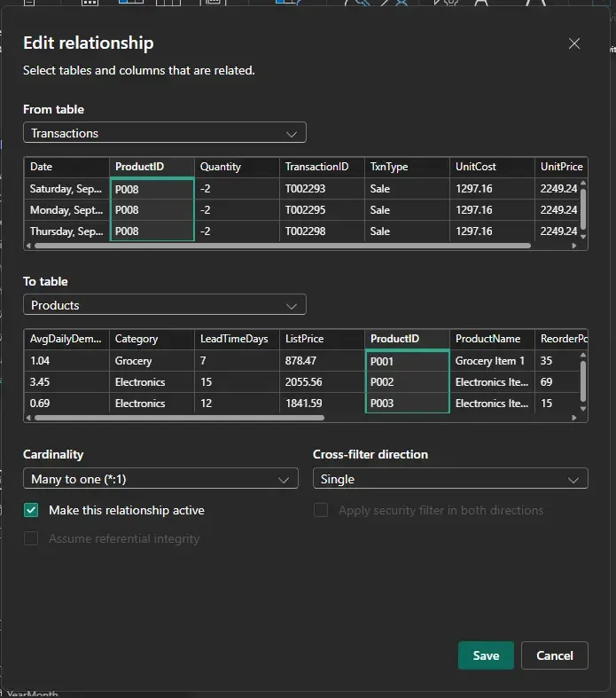Viewport: 616px width, 698px height.
Task: Click Products table vertical scrollbar thumb
Action: click(583, 381)
